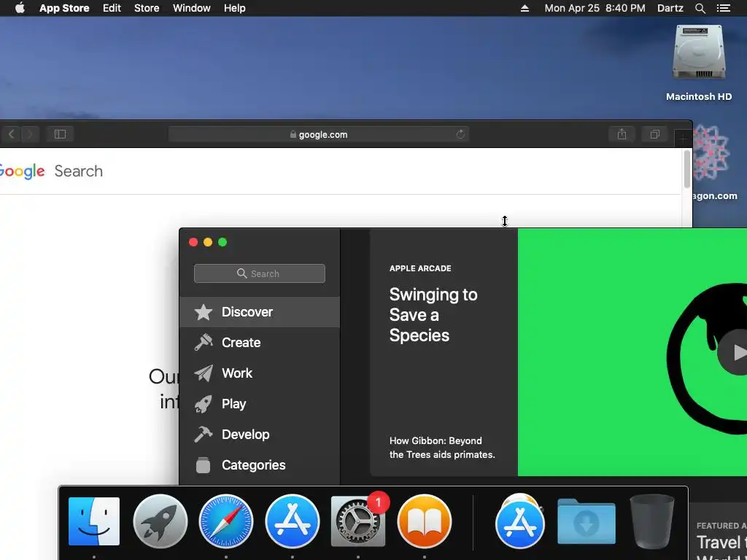Open Notification Center list icon
Image resolution: width=747 pixels, height=560 pixels.
(x=724, y=8)
